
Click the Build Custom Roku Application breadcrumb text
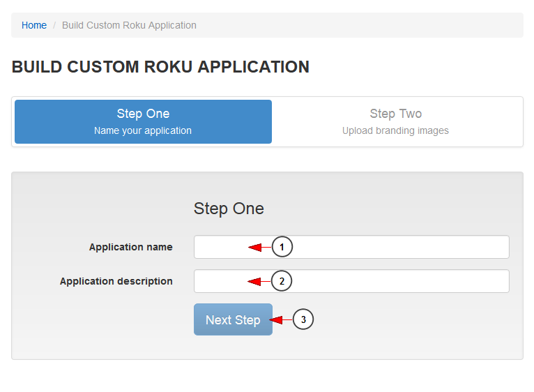pyautogui.click(x=129, y=25)
